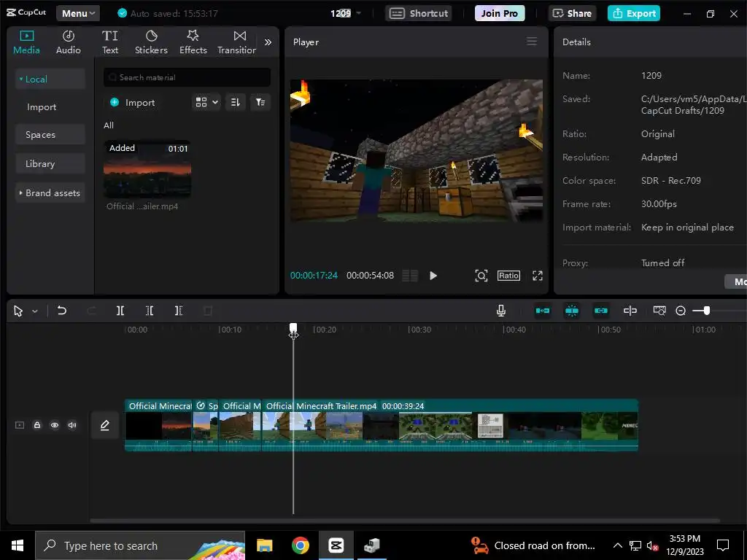Show hidden tray icons
Screen dimensions: 747x560
coord(617,545)
